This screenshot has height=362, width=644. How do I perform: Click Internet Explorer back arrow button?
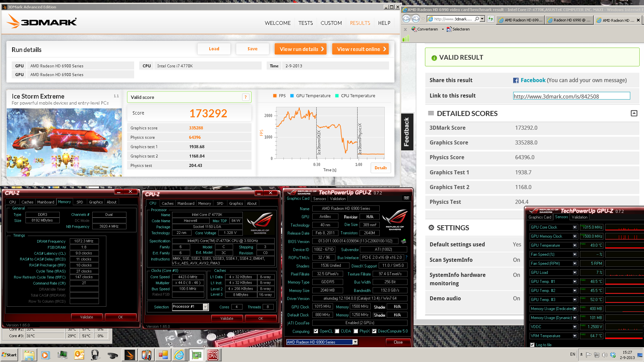(406, 19)
